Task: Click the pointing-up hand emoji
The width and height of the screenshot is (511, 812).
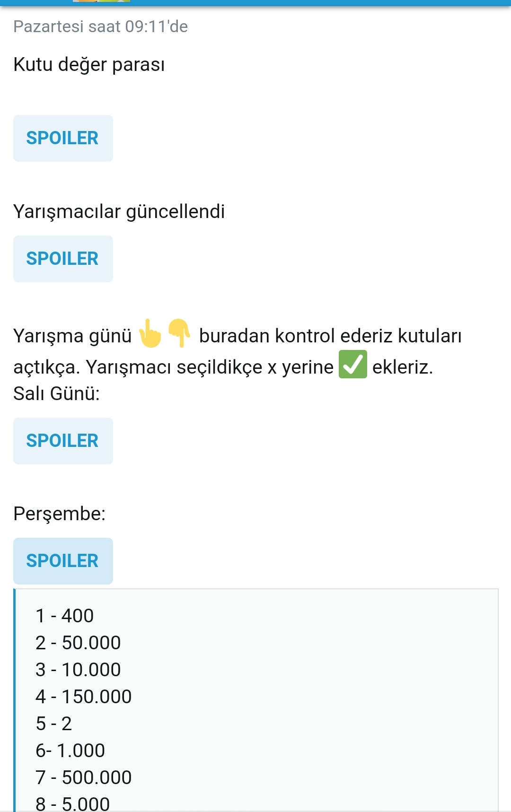Action: tap(150, 334)
